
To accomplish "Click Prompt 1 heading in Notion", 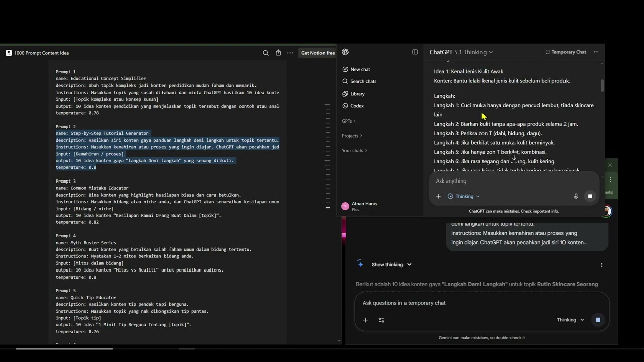I will [66, 72].
